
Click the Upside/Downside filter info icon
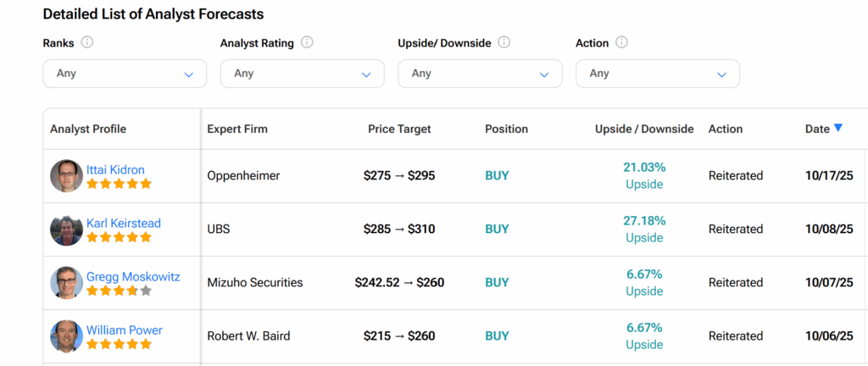(x=504, y=42)
